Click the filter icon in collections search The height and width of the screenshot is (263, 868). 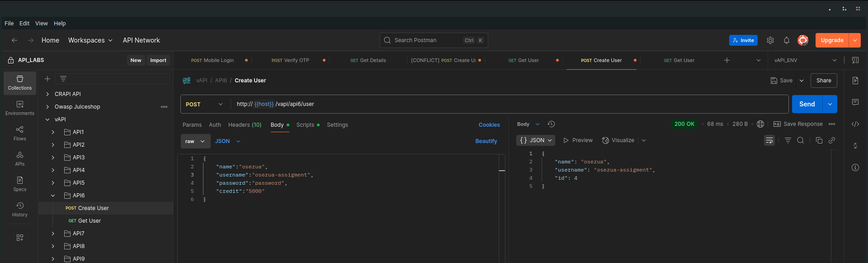click(63, 79)
